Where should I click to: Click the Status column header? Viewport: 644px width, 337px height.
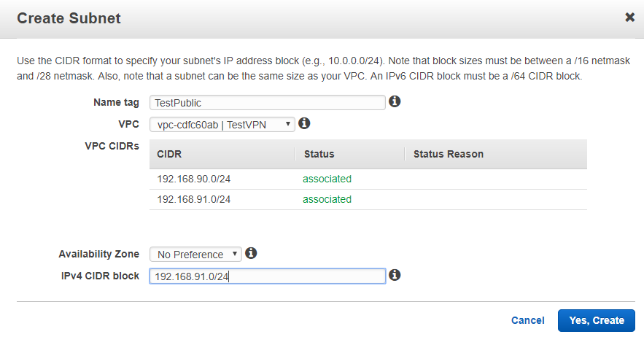(319, 154)
